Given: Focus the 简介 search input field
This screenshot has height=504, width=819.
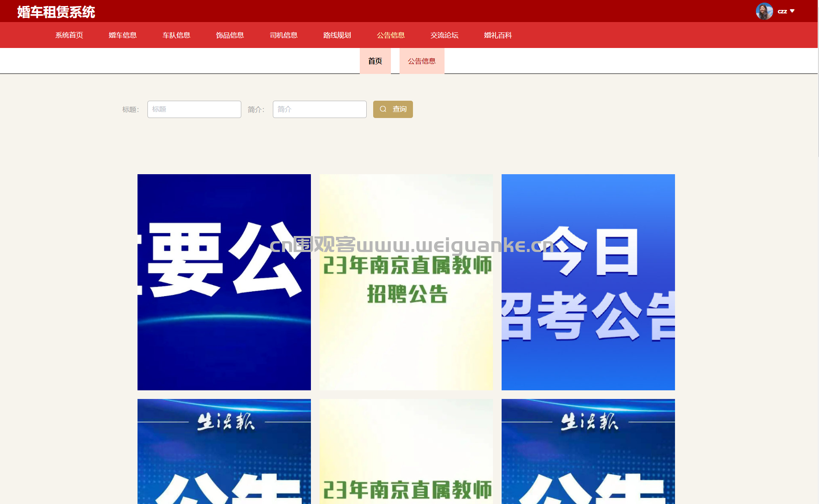Looking at the screenshot, I should click(320, 109).
